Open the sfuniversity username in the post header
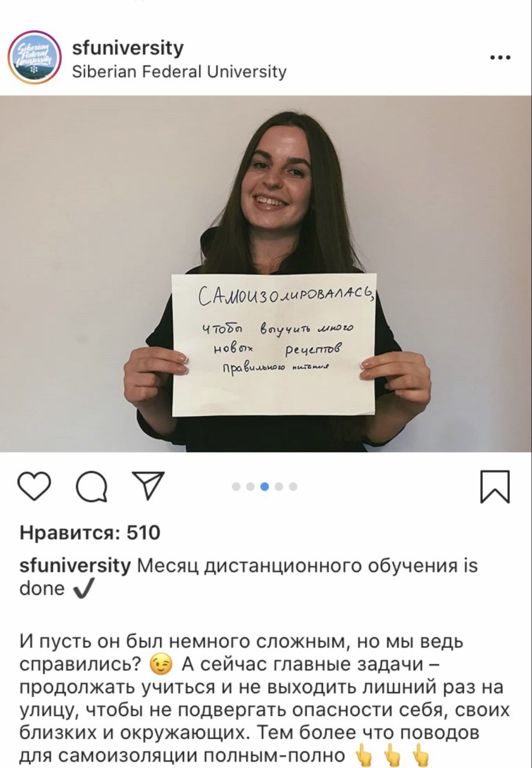The height and width of the screenshot is (768, 532). coord(128,48)
